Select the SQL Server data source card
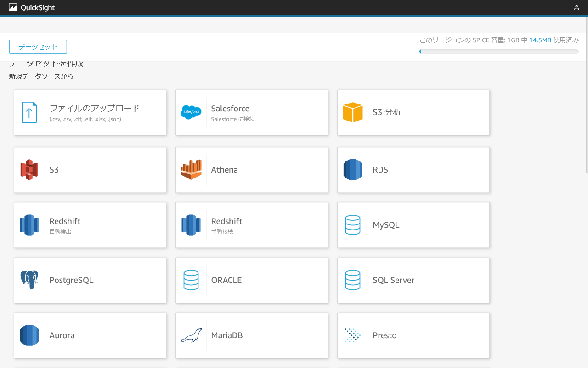This screenshot has width=588, height=368. 413,280
